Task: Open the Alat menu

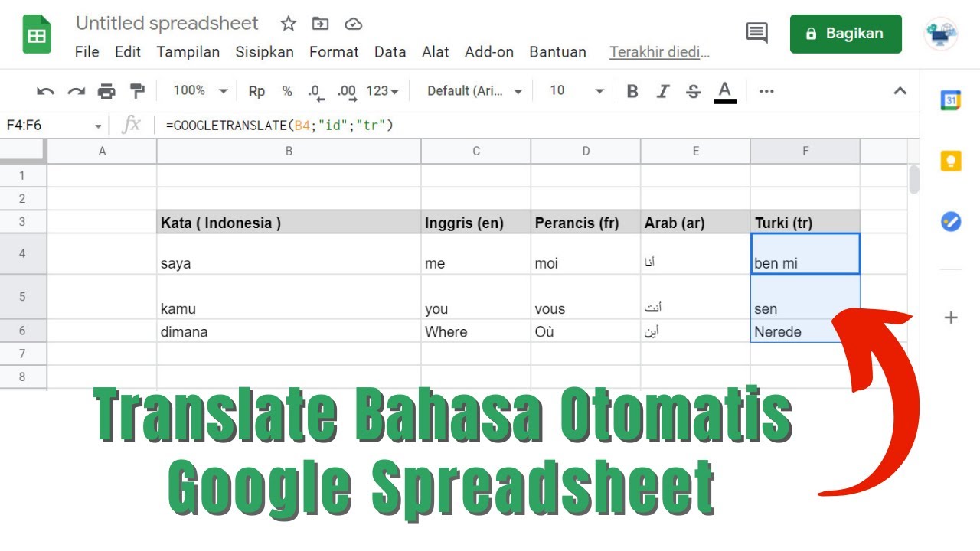Action: click(436, 52)
